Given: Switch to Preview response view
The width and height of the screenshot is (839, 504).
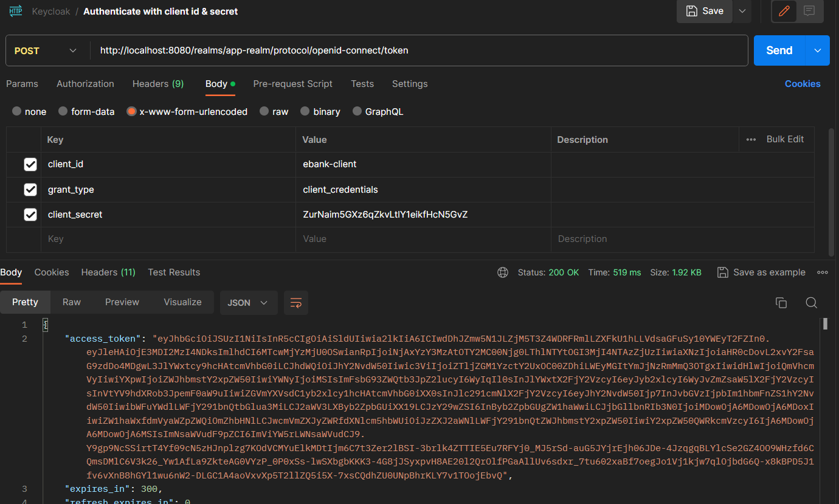Looking at the screenshot, I should click(122, 302).
